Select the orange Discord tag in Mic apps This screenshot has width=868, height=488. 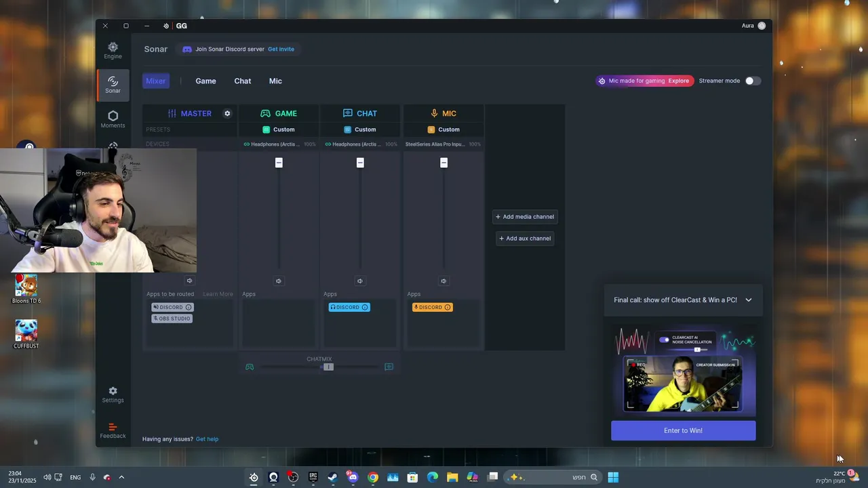click(432, 307)
